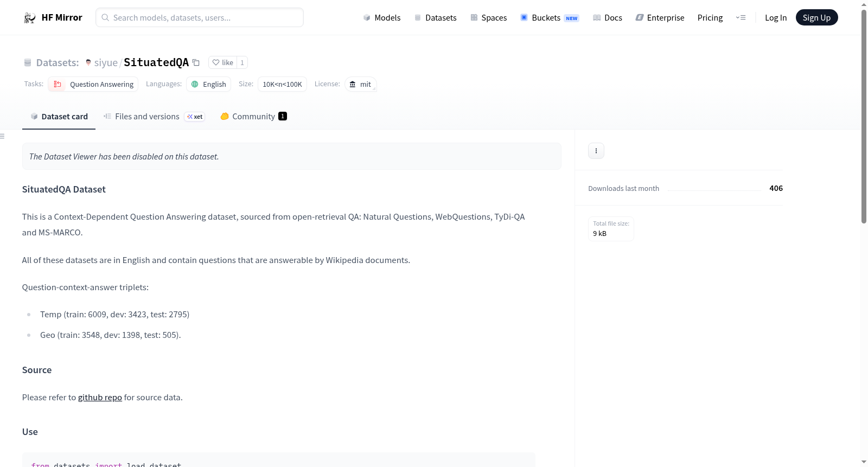Toggle the table of contents sidebar icon
The height and width of the screenshot is (467, 868).
(2, 136)
